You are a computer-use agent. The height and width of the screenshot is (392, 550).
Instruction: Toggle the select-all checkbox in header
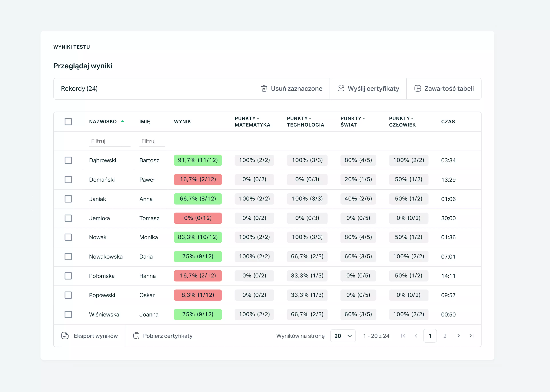(68, 122)
